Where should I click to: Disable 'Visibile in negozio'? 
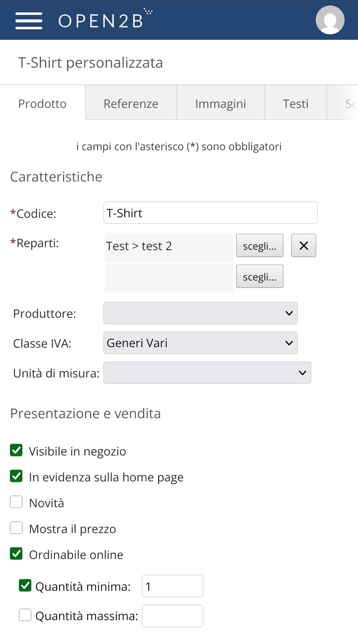(x=16, y=450)
